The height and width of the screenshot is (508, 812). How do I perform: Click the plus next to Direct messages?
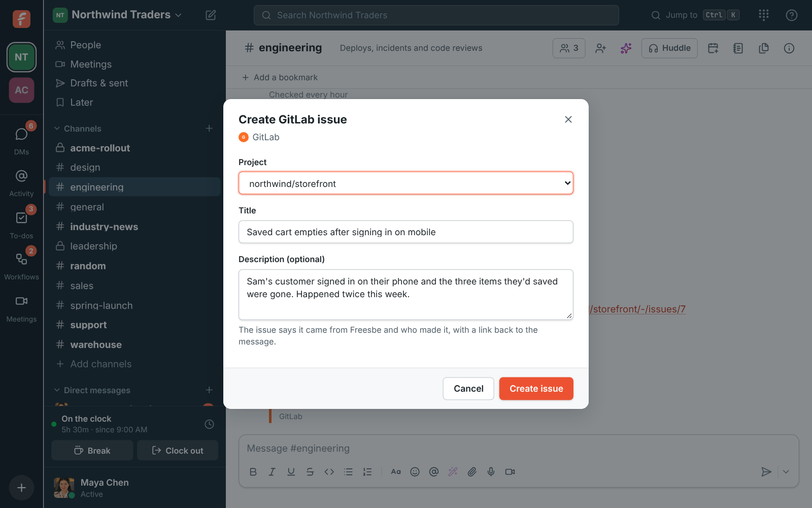click(209, 390)
